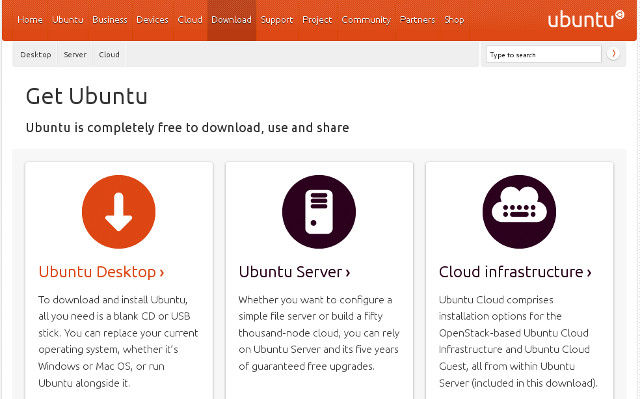Open the Community navigation item
640x399 pixels.
tap(366, 20)
